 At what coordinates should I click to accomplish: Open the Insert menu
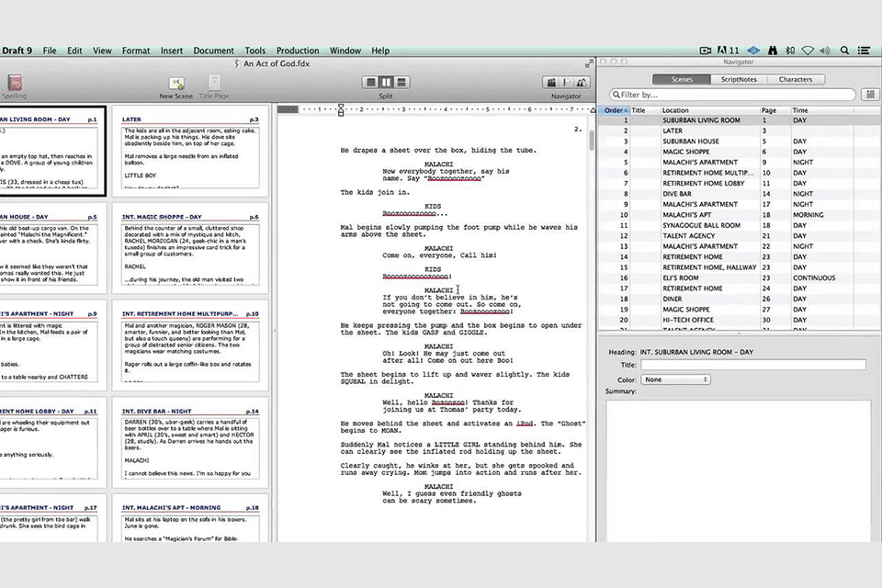tap(172, 51)
